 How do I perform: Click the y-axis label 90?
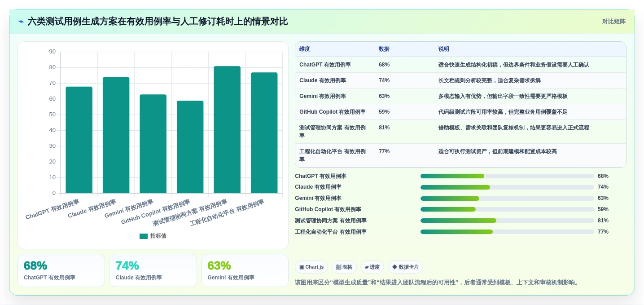53,52
